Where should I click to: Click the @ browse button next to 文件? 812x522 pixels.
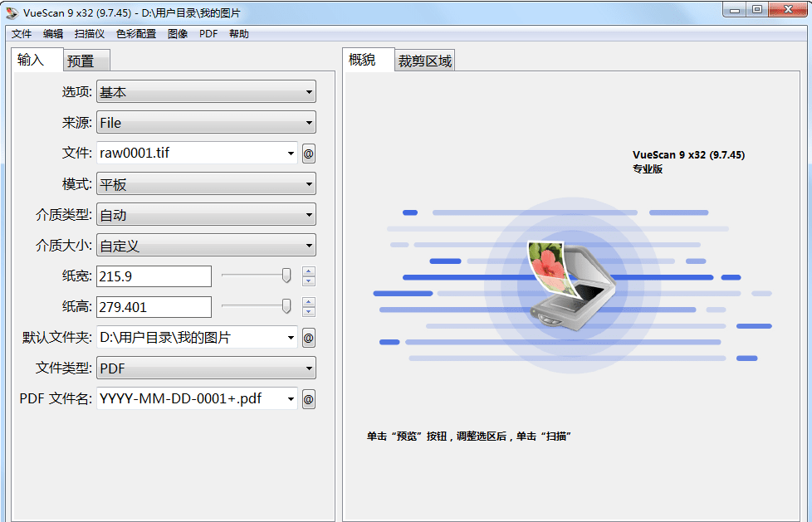(x=309, y=154)
